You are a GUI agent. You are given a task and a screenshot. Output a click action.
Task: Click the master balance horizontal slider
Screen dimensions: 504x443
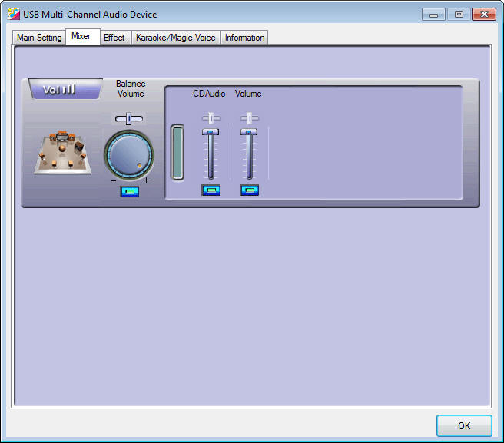pyautogui.click(x=129, y=119)
